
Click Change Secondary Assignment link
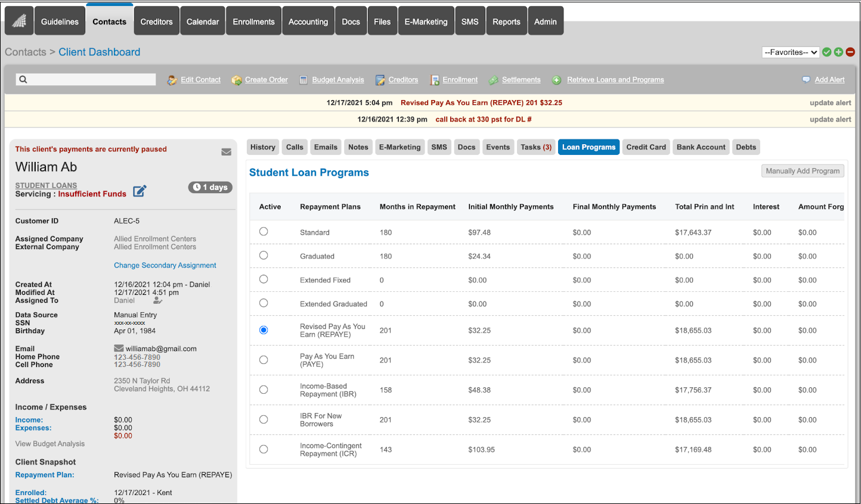pos(165,266)
